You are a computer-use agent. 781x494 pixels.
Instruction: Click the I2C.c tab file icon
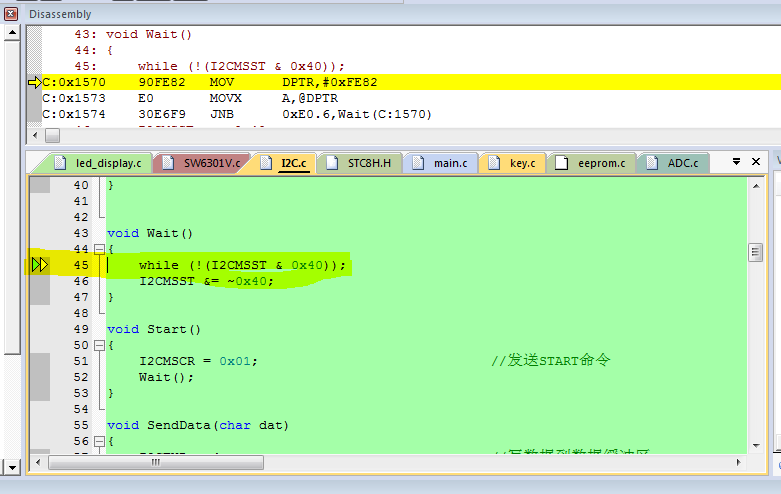tap(266, 163)
